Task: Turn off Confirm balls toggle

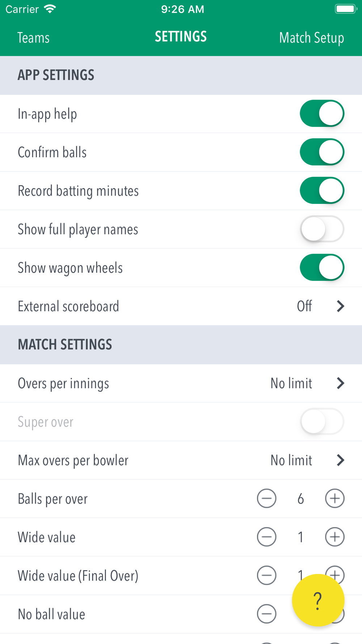Action: click(322, 152)
